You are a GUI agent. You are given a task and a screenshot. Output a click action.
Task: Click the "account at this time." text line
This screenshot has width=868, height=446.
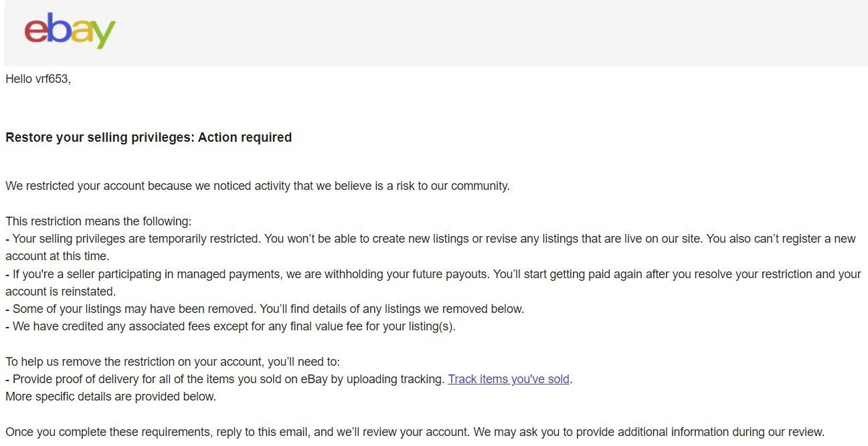pyautogui.click(x=57, y=256)
